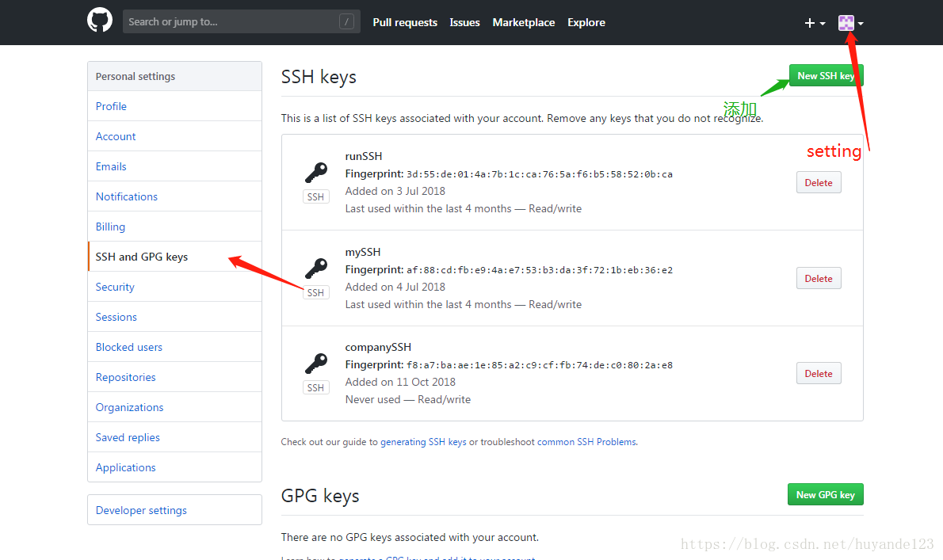This screenshot has width=943, height=560.
Task: Click the key icon beside runSSH
Action: pos(316,173)
